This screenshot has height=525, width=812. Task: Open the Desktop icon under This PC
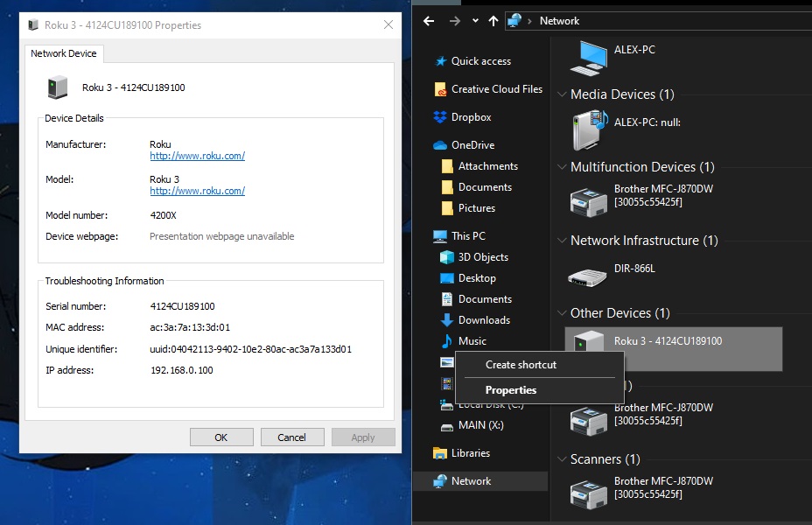tap(447, 278)
